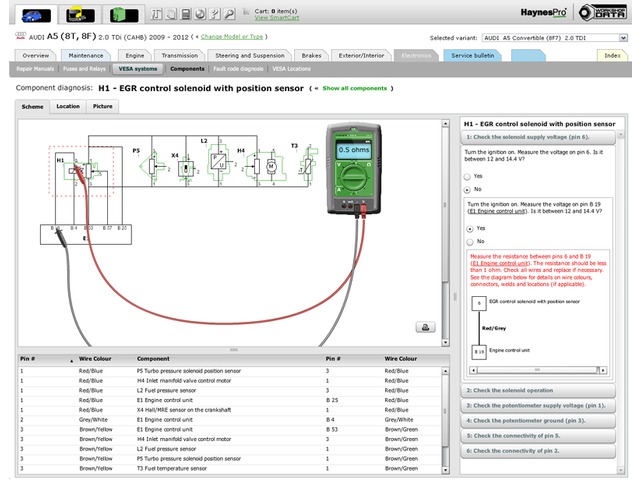This screenshot has width=640, height=480.
Task: Click the HaynesPro logo
Action: (543, 13)
